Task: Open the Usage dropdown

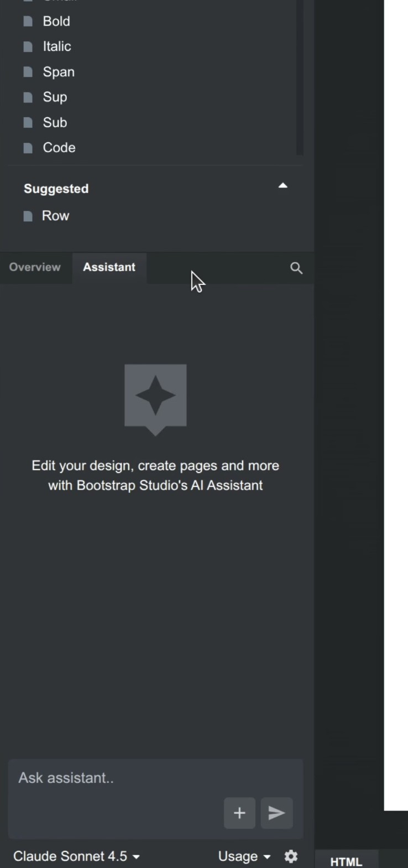Action: [x=244, y=856]
